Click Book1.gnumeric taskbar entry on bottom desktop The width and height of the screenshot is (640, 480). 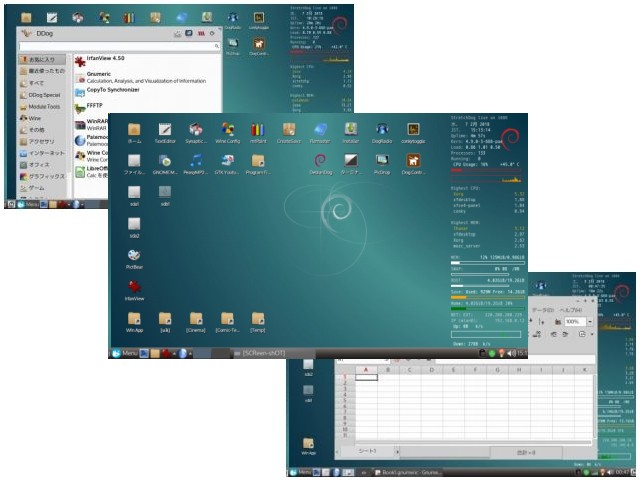point(408,473)
